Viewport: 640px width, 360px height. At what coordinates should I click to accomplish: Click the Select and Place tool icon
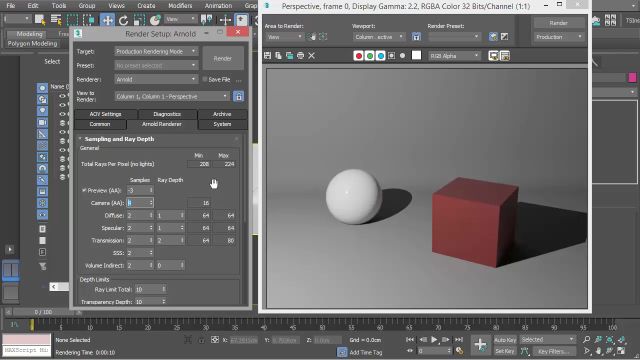[155, 20]
